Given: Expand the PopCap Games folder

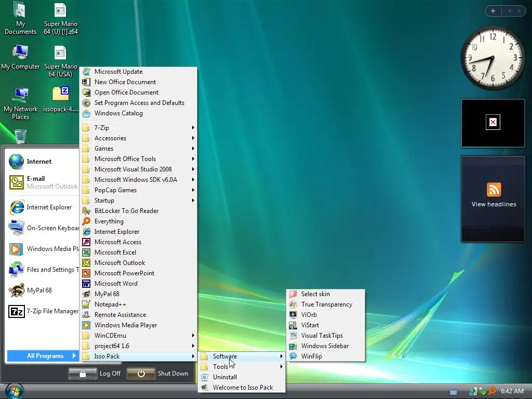Looking at the screenshot, I should click(x=138, y=190).
